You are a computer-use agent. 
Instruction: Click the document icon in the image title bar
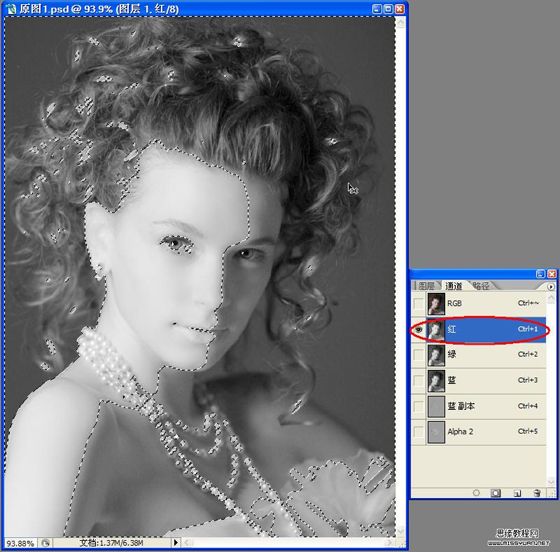(12, 9)
